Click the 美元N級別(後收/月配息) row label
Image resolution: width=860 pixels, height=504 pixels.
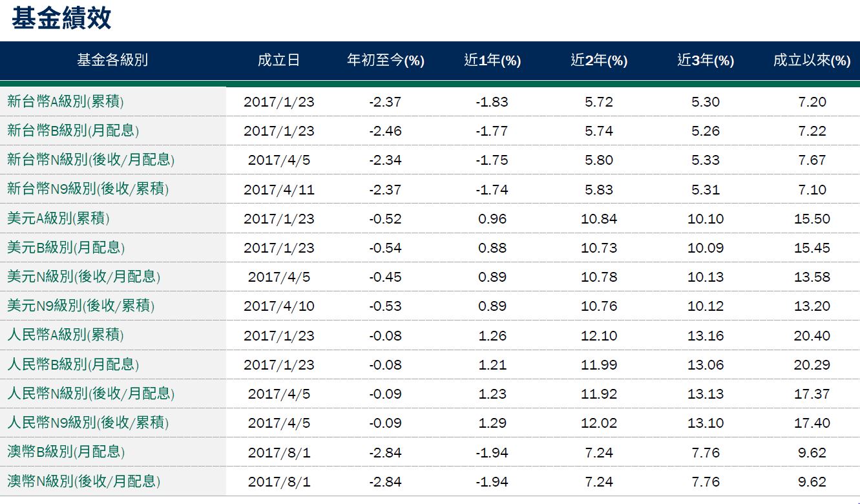point(83,277)
